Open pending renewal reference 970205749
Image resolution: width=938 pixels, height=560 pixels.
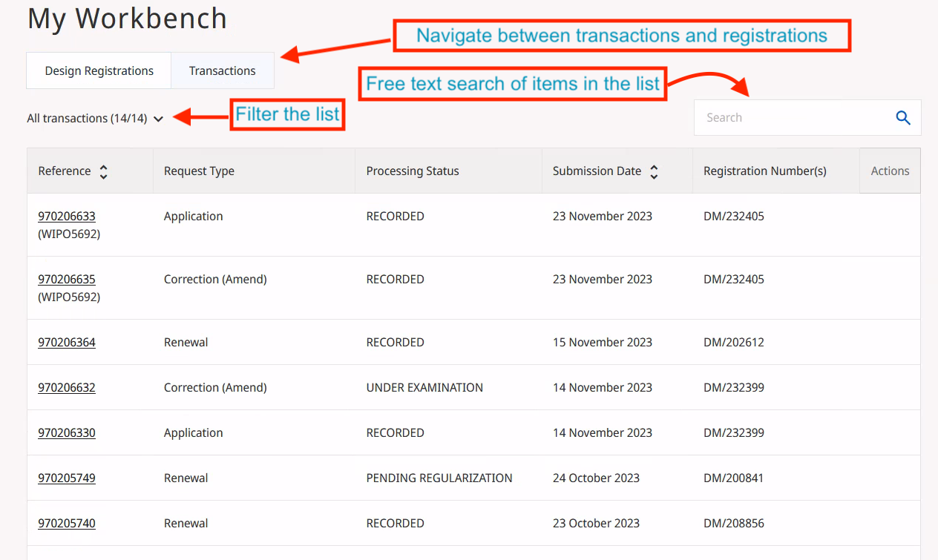pyautogui.click(x=67, y=478)
